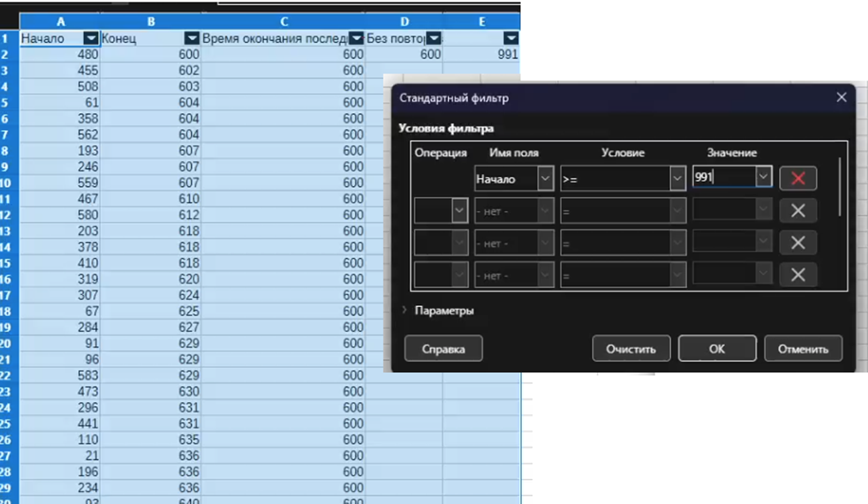Open the condition dropdown showing >=
The width and height of the screenshot is (868, 504).
pos(677,178)
